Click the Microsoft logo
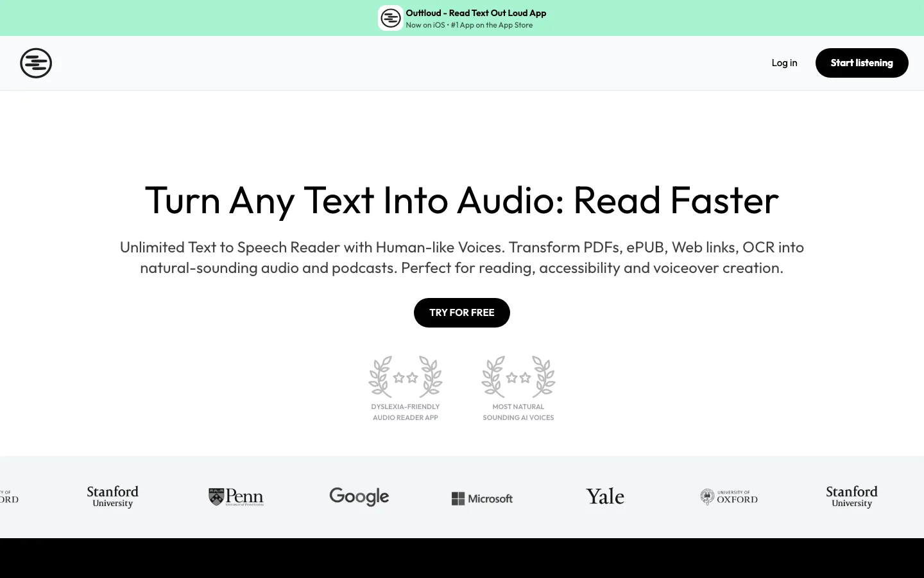The height and width of the screenshot is (578, 924). [x=482, y=498]
